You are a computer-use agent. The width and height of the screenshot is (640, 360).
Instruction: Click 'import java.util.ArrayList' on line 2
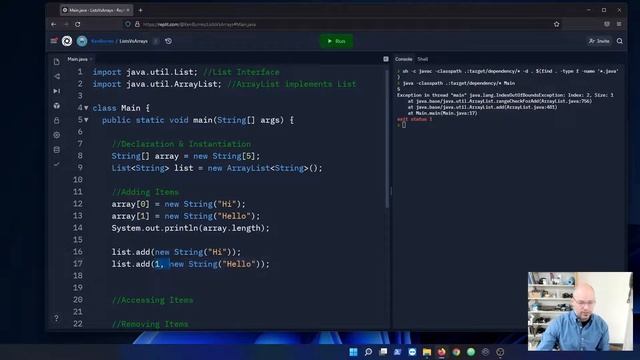point(157,84)
